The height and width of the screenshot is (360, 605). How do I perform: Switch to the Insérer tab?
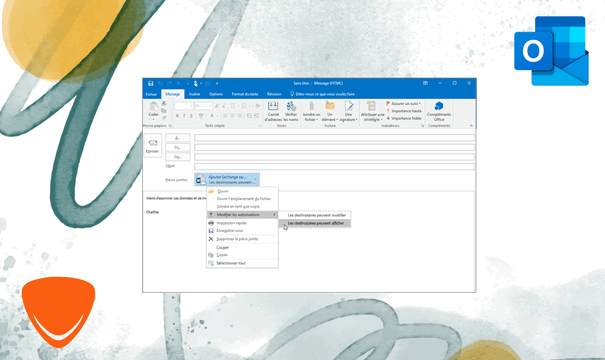pyautogui.click(x=194, y=94)
